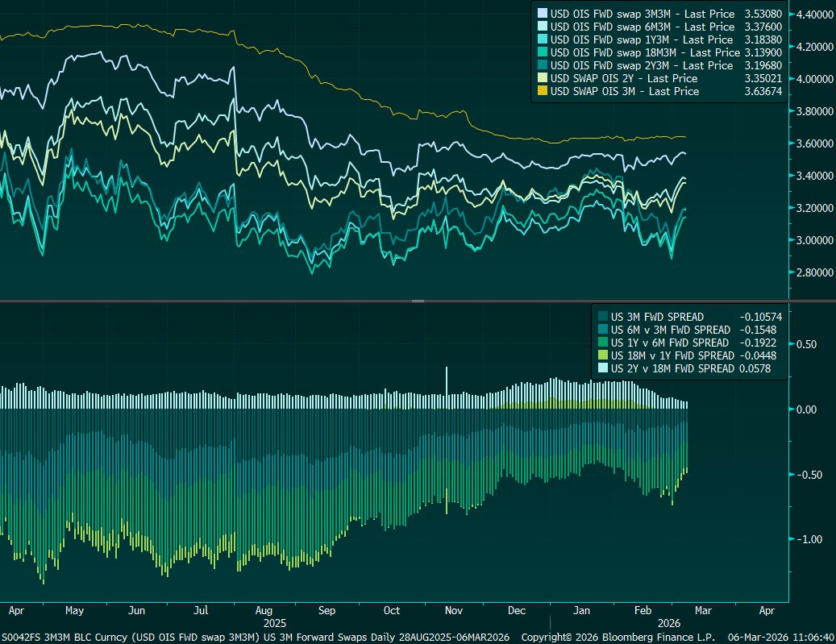Screen dimensions: 836x644
Task: Click the last price value 3.35021
Action: 763,78
